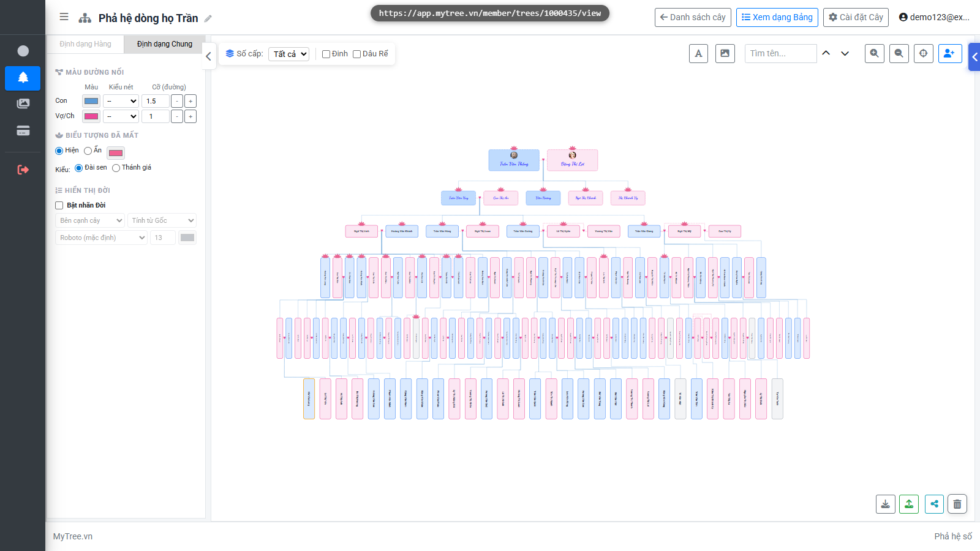Go to next search result
Image resolution: width=980 pixels, height=551 pixels.
coord(845,53)
